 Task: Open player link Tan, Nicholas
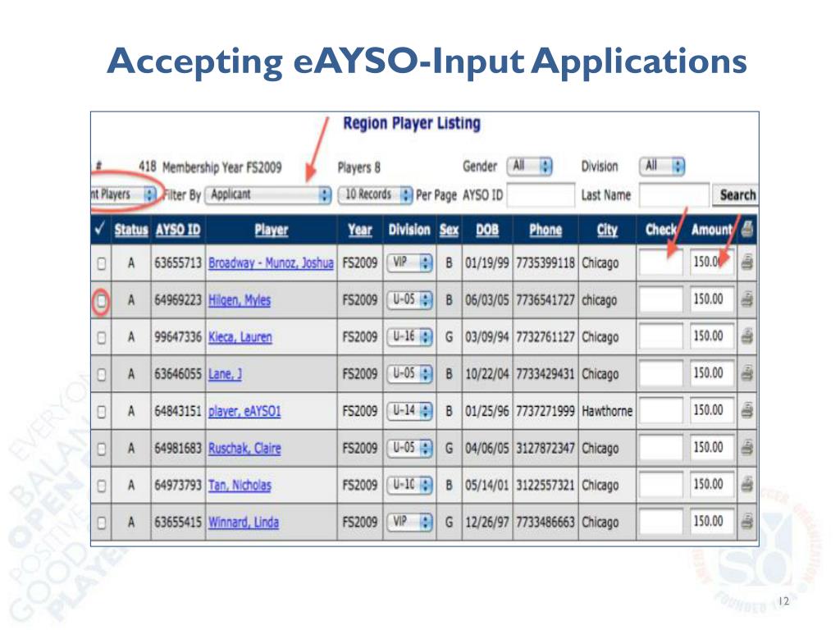(x=240, y=486)
